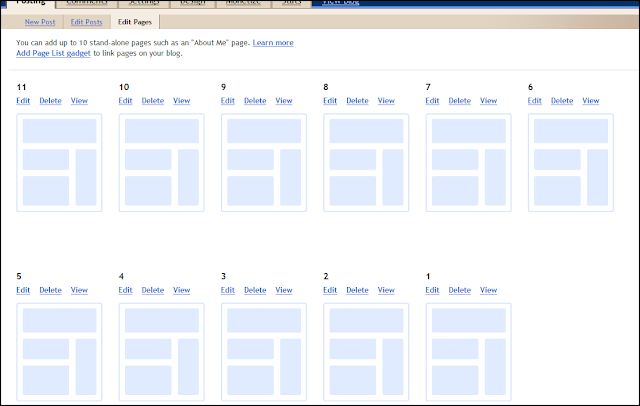Click the page title "6"
The height and width of the screenshot is (406, 640).
point(530,87)
